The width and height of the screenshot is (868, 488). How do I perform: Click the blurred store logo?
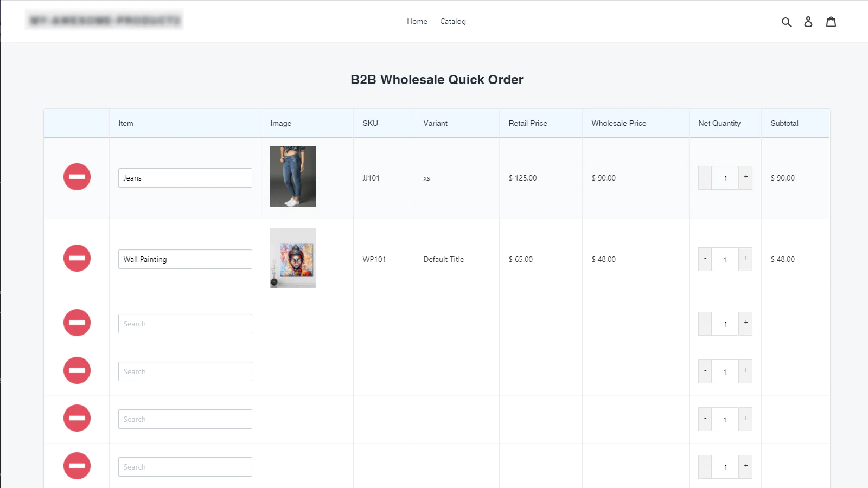(x=105, y=21)
